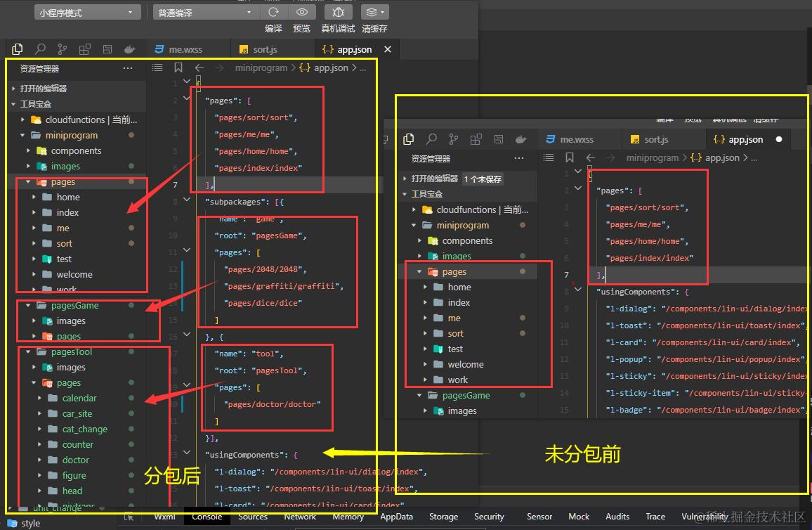Click line "pages/doctor/doctor" in left editor
Screen dimensions: 812x530
(x=272, y=404)
